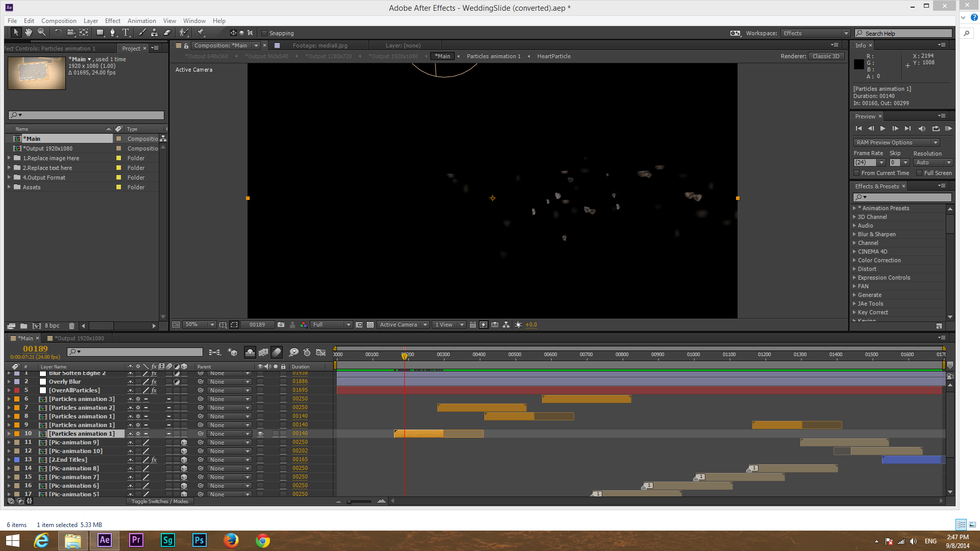Open the Animation menu
The height and width of the screenshot is (551, 980).
(141, 21)
